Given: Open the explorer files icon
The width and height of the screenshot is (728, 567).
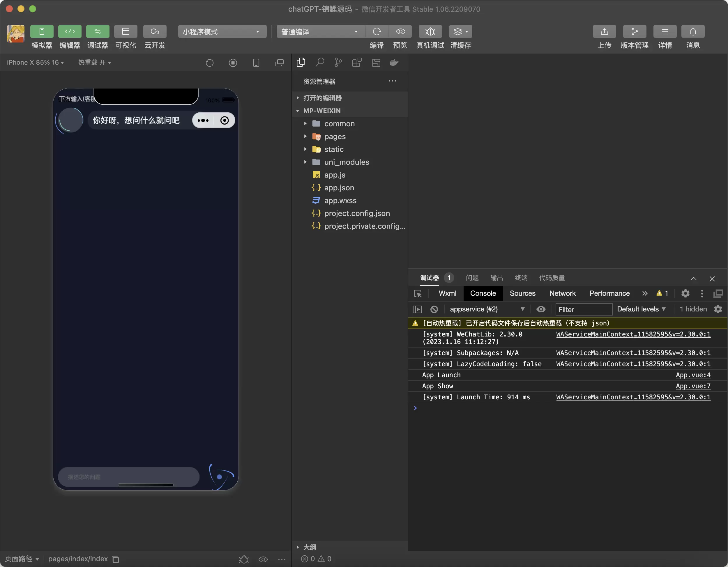Looking at the screenshot, I should coord(301,62).
